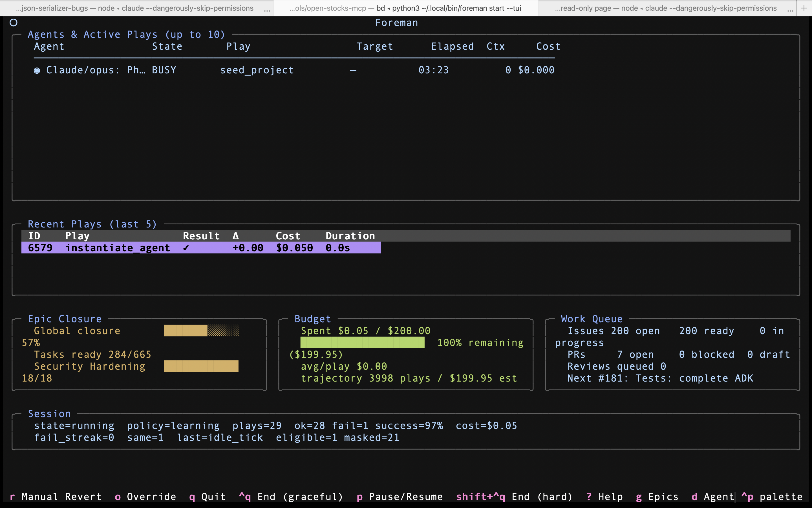Click the circle icon beside Foreman title
The image size is (812, 508).
pyautogui.click(x=14, y=23)
